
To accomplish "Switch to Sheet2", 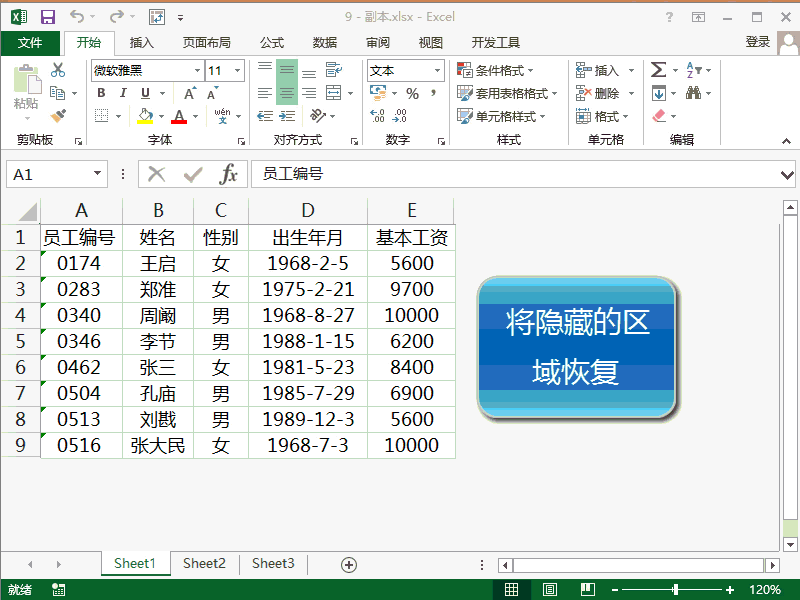I will 204,563.
